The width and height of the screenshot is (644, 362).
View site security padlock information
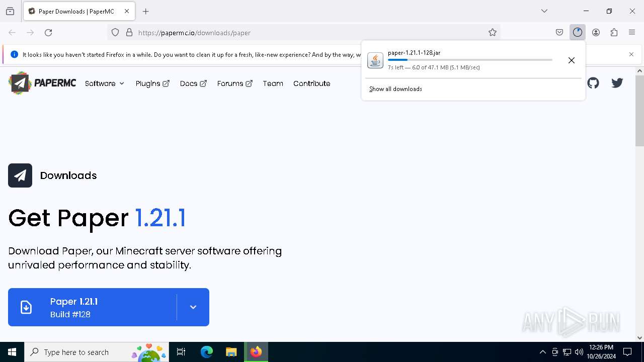(x=129, y=33)
